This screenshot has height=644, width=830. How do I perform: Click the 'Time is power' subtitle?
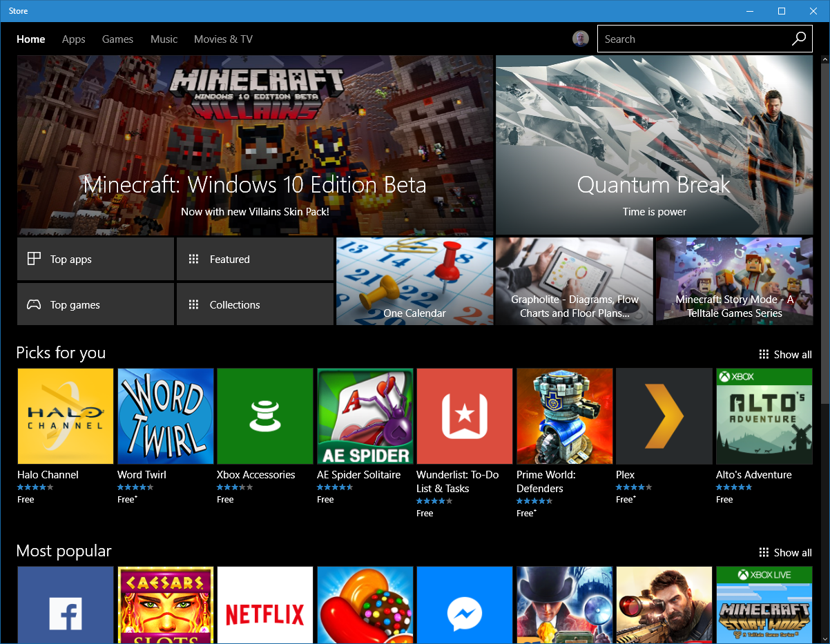click(x=655, y=212)
